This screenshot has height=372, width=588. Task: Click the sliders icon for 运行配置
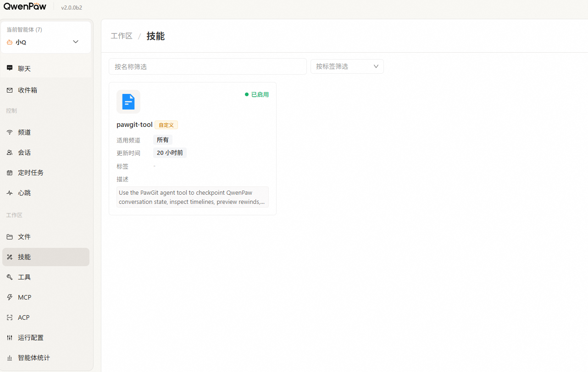tap(10, 338)
